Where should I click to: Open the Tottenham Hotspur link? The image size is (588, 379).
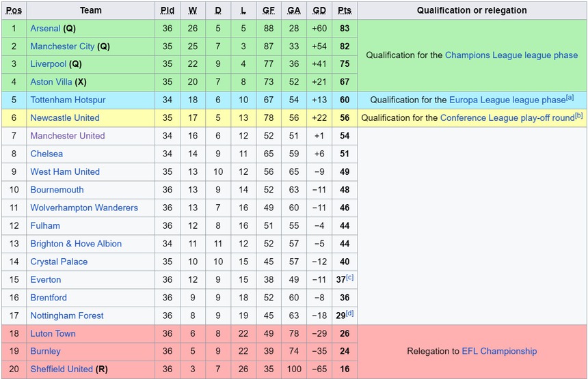[x=68, y=100]
